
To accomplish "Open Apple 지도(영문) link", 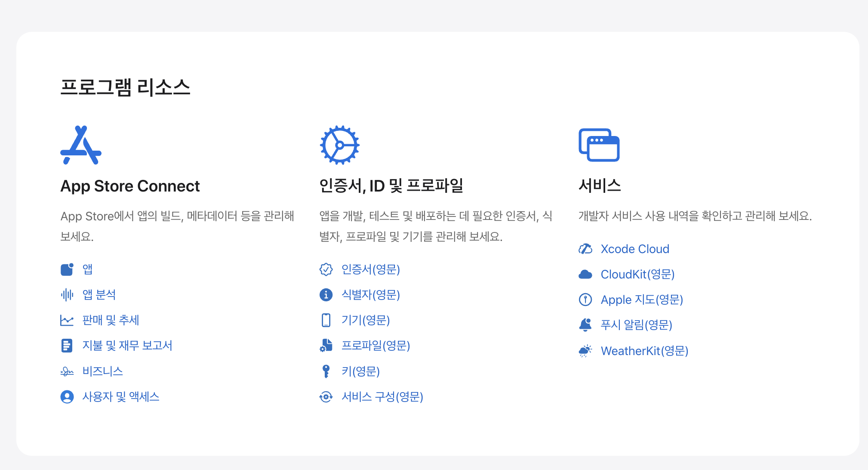I will pyautogui.click(x=642, y=300).
